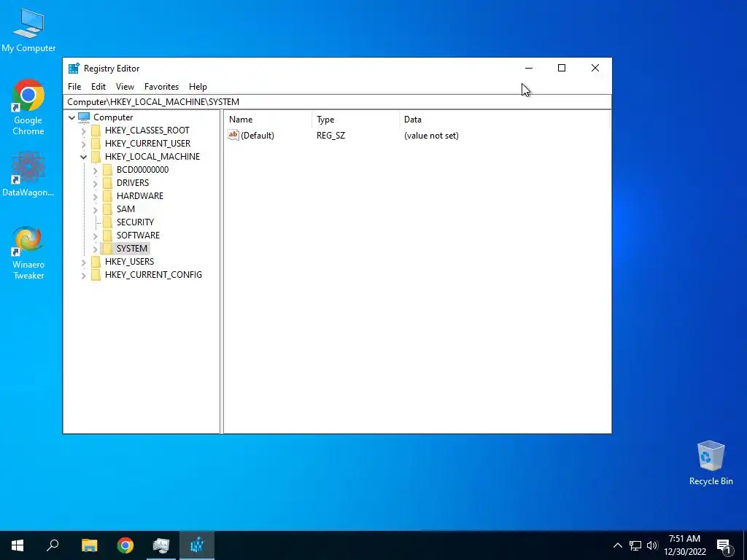Screen dimensions: 747x560
Task: Expand the BCD00000000 key
Action: click(x=95, y=169)
